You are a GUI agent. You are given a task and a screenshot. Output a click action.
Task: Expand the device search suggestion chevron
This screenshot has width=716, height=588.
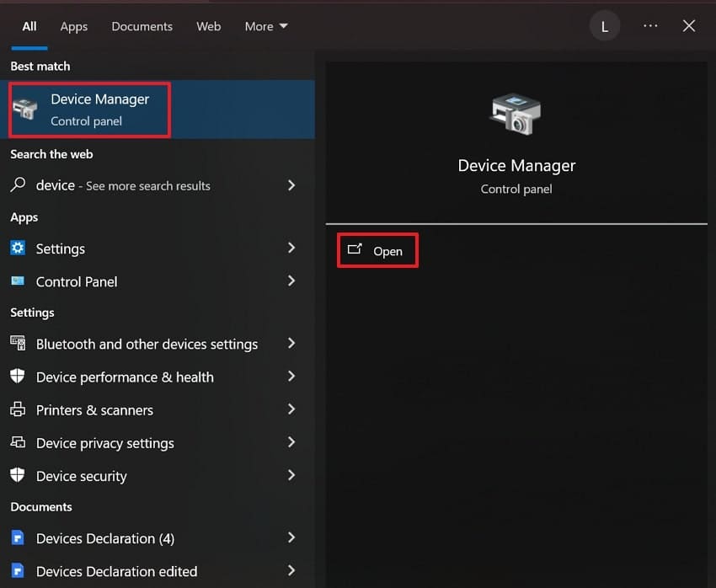coord(291,185)
